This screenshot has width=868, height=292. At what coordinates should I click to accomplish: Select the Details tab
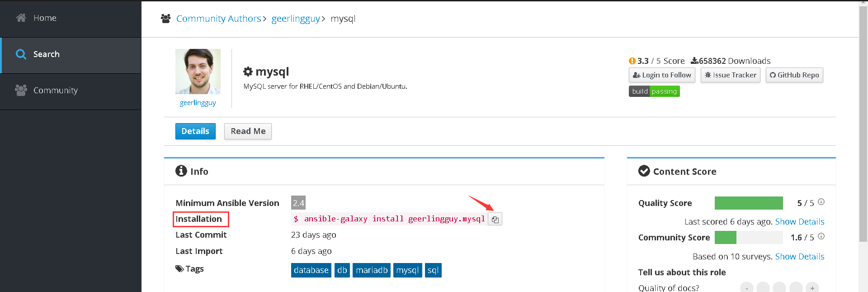tap(195, 131)
